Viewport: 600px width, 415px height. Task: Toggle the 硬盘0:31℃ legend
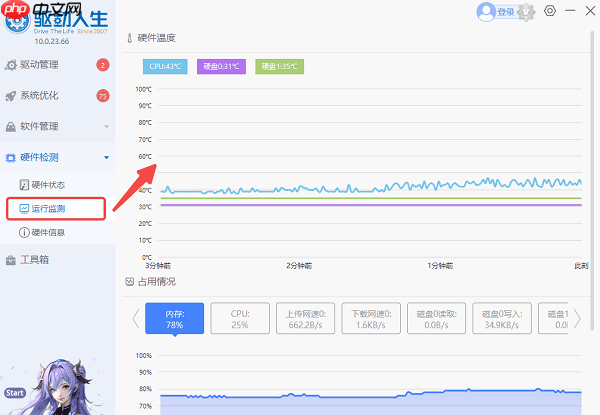221,67
